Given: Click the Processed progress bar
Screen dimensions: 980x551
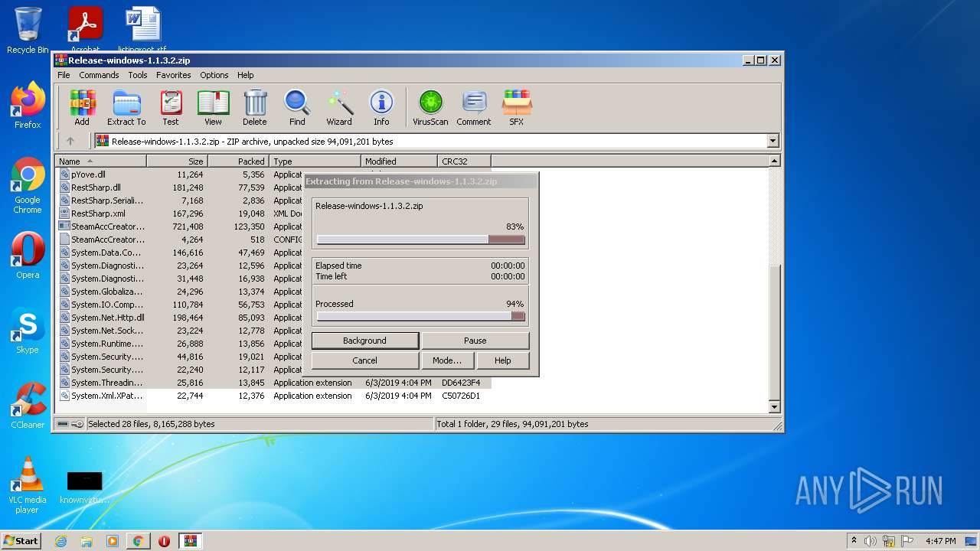Looking at the screenshot, I should coord(420,316).
